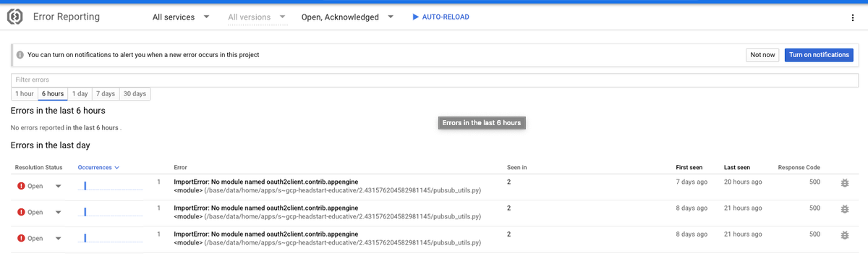
Task: Open the ImportError entry first seen 7 days ago
Action: tap(266, 182)
